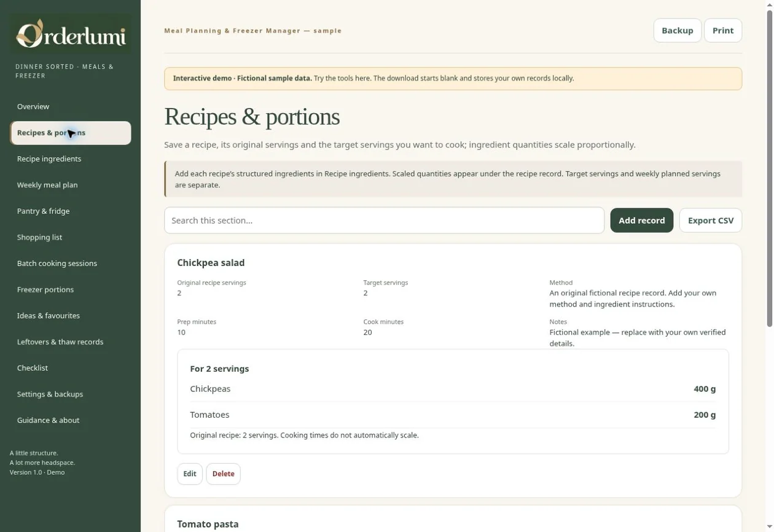
Task: Open Ideas & favourites
Action: click(71, 316)
